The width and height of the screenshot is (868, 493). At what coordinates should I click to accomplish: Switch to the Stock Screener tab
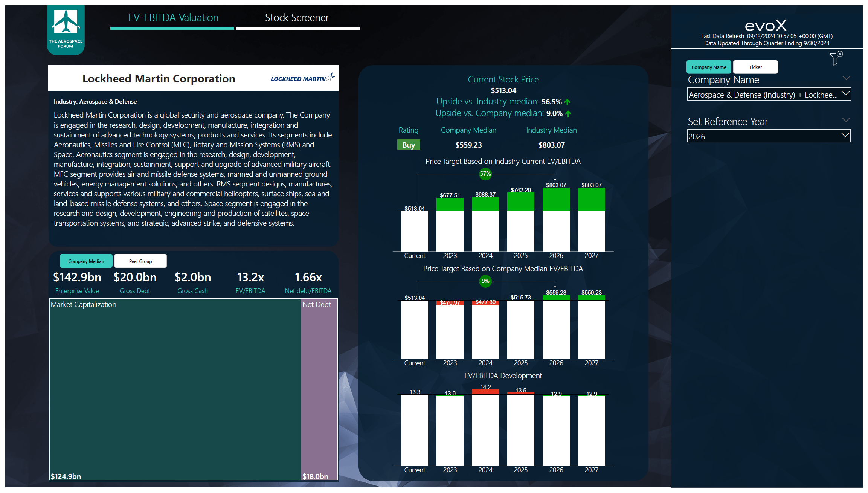(297, 17)
